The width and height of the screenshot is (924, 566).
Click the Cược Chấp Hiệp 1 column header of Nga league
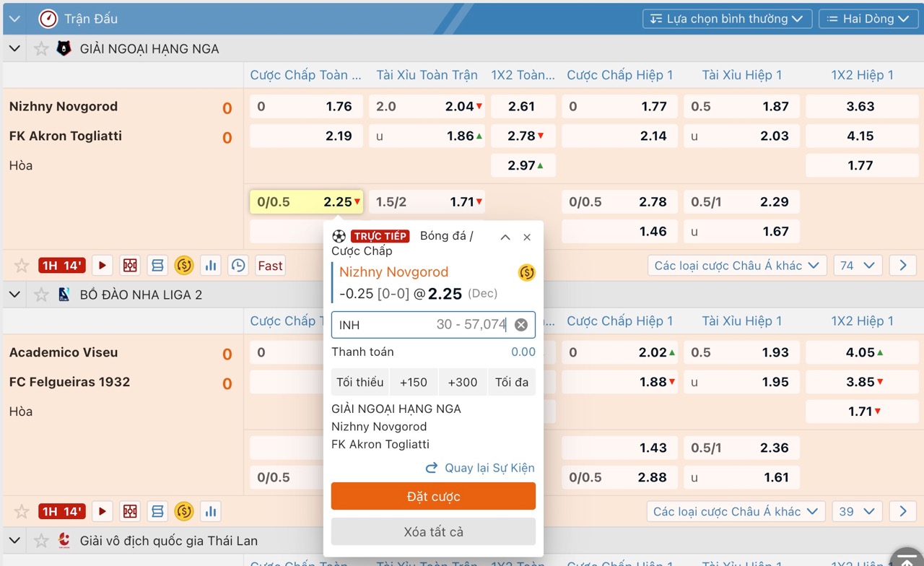point(619,75)
